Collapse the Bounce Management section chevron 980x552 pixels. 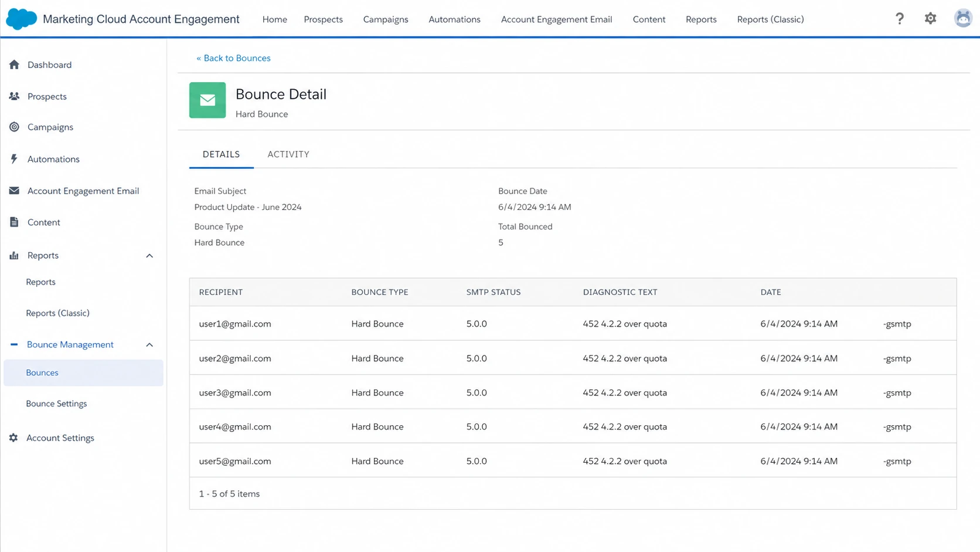[149, 345]
